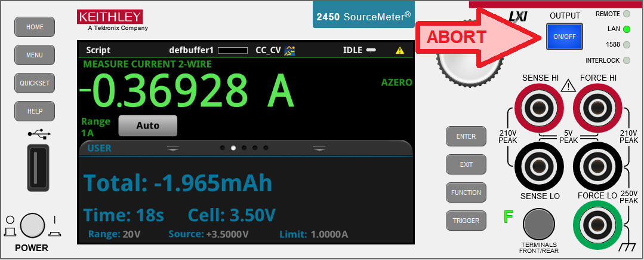Toggle the blue OUTPUT ON/OFF button
Viewport: 644px width, 260px height.
tap(565, 36)
